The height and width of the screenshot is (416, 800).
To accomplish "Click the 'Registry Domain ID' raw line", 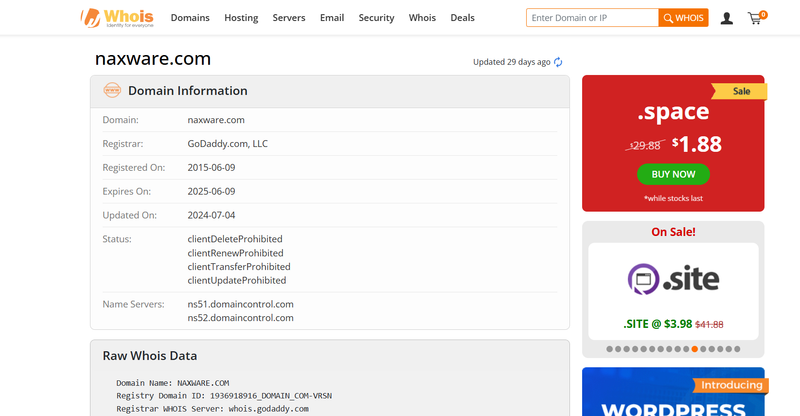I will 224,396.
